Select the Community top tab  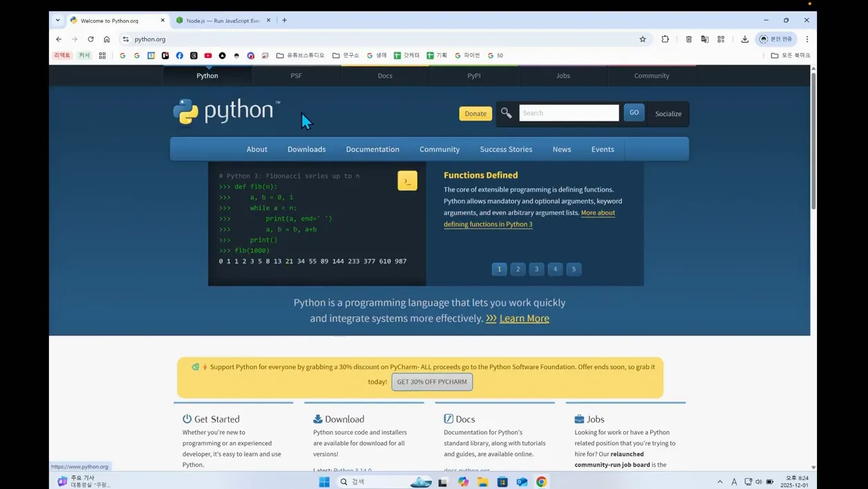tap(652, 76)
